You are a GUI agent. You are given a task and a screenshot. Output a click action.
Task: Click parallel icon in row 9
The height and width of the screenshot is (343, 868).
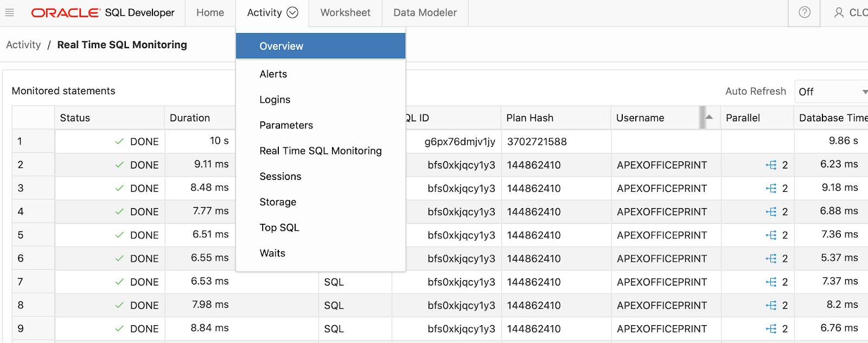pyautogui.click(x=771, y=328)
